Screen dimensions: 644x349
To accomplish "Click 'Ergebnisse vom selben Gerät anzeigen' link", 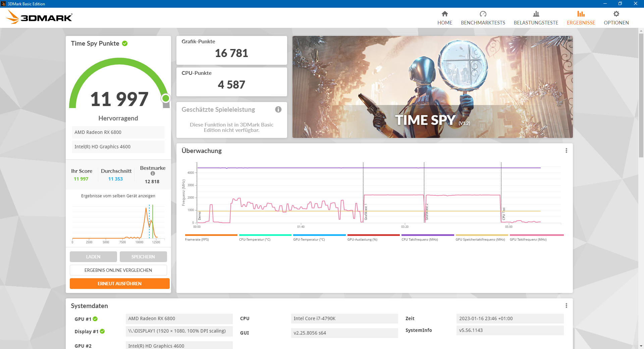I will pos(118,196).
